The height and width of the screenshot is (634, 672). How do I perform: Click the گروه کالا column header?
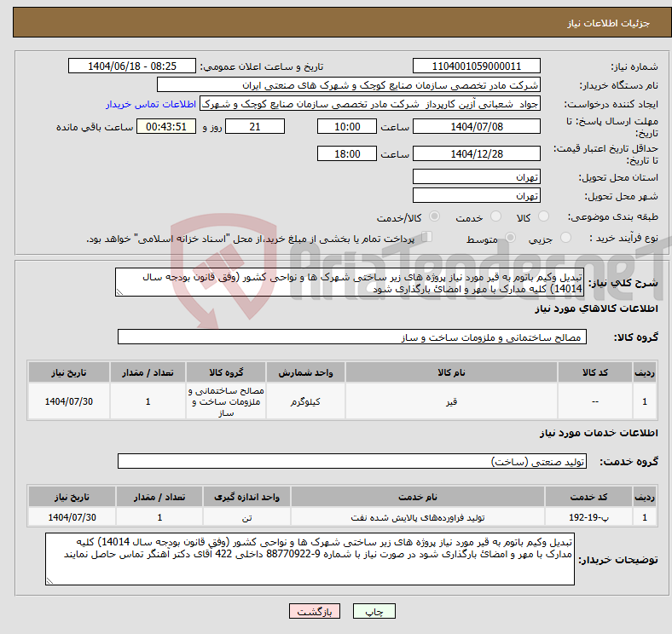pos(226,372)
